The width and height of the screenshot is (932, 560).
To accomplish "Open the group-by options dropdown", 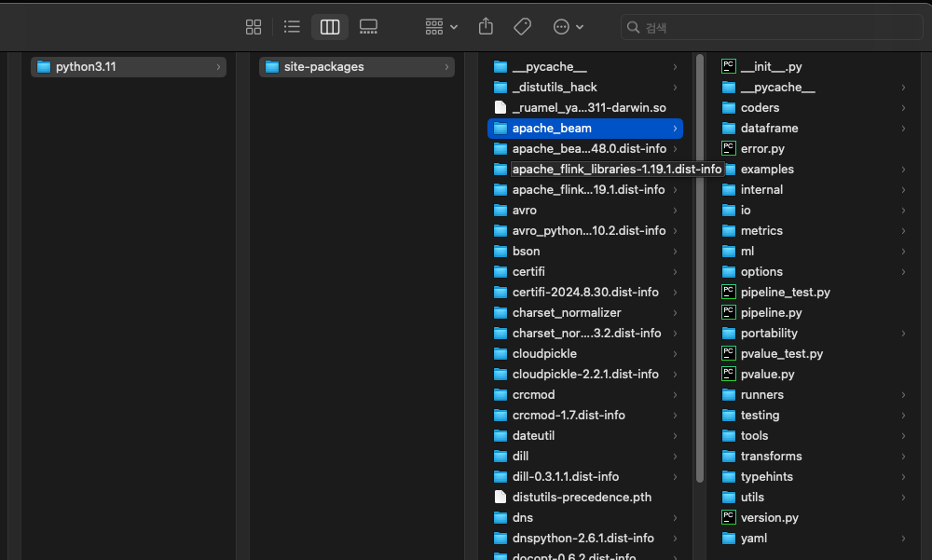I will [x=441, y=27].
